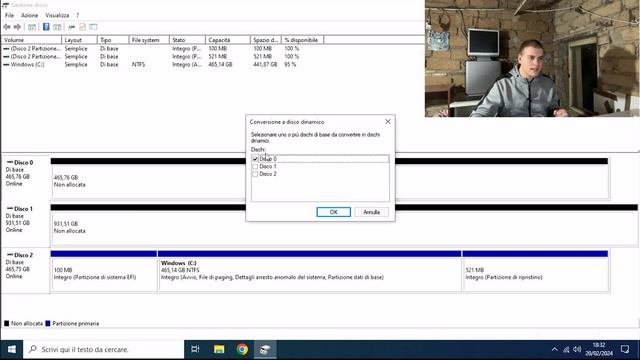
Task: Sort by the % disponibile column header
Action: [x=302, y=40]
